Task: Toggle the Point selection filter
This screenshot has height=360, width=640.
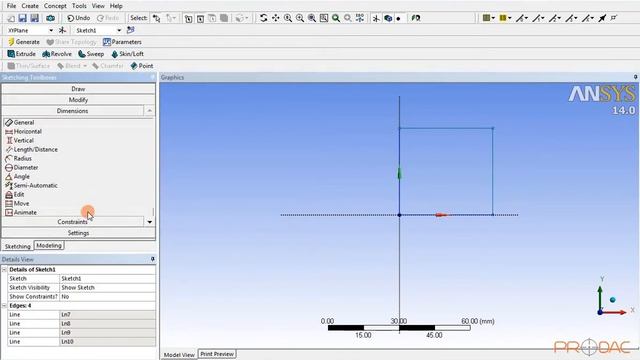Action: tap(188, 18)
